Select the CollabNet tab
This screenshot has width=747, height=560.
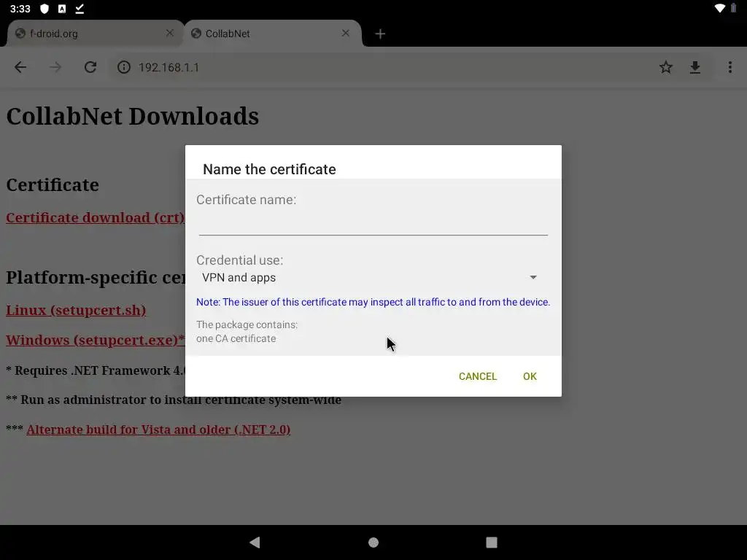pos(273,34)
